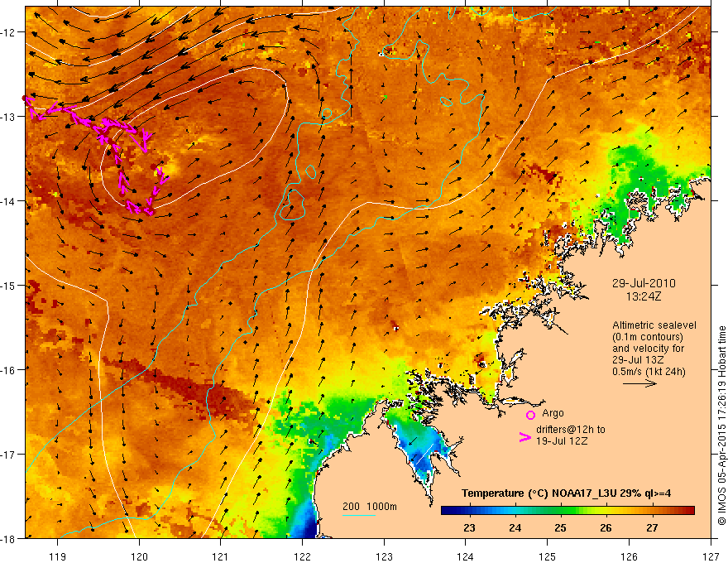Click the drifters@12h to label
The width and height of the screenshot is (728, 563).
coord(571,430)
